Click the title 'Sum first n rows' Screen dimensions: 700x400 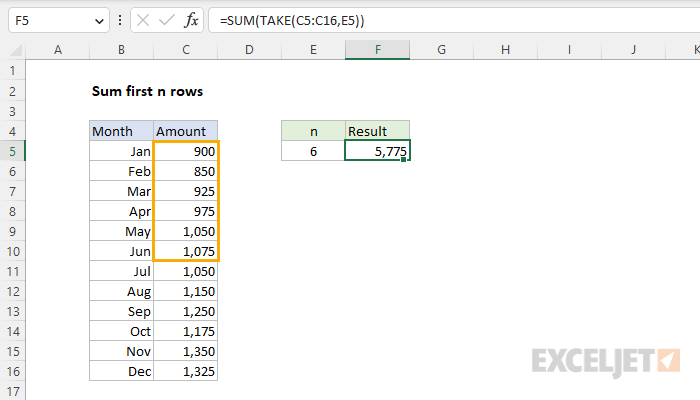147,91
